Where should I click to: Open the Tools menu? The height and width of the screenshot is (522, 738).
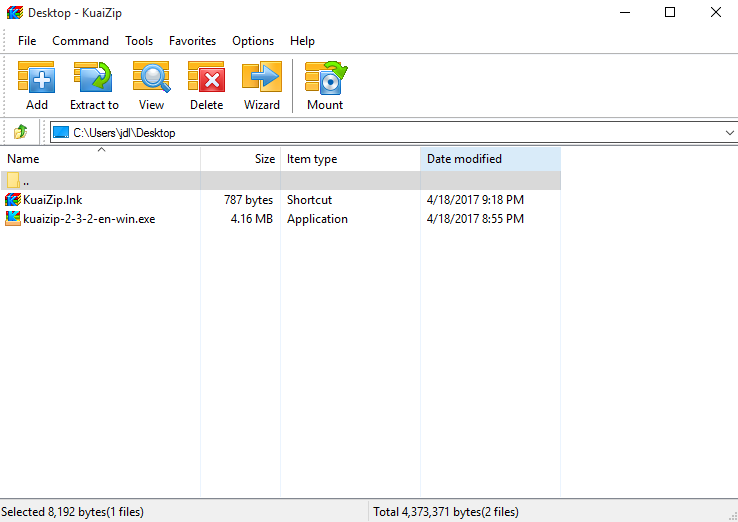coord(139,41)
